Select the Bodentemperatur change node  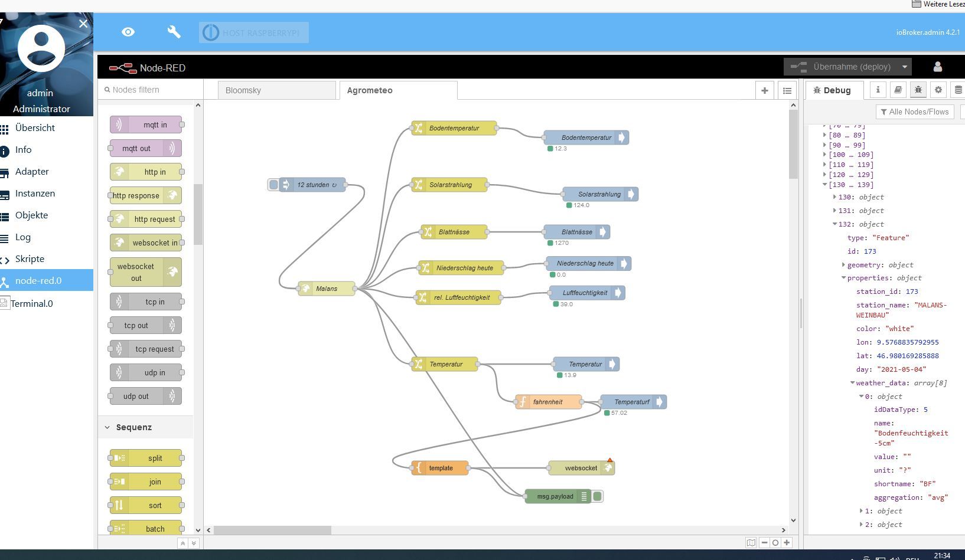coord(454,128)
